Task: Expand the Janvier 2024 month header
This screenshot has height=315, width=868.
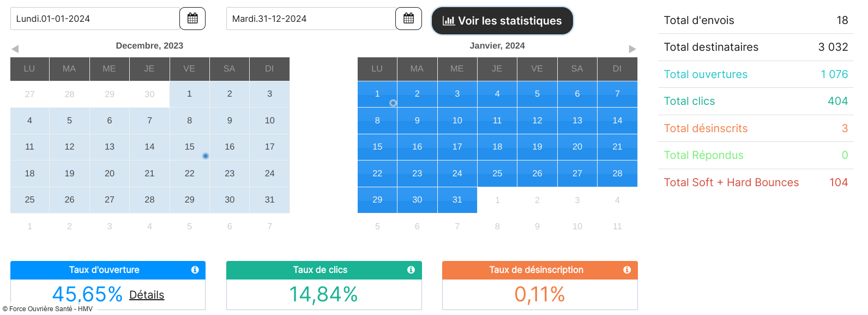Action: (x=497, y=45)
